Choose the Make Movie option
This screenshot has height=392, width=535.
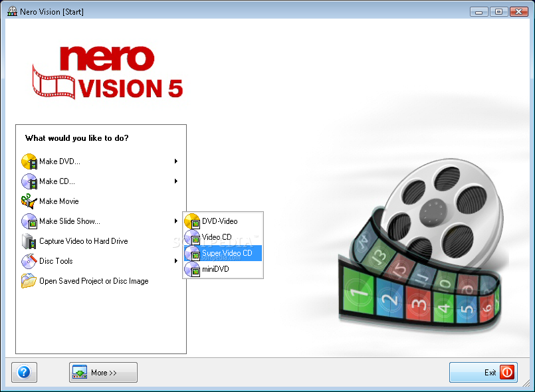(x=100, y=201)
